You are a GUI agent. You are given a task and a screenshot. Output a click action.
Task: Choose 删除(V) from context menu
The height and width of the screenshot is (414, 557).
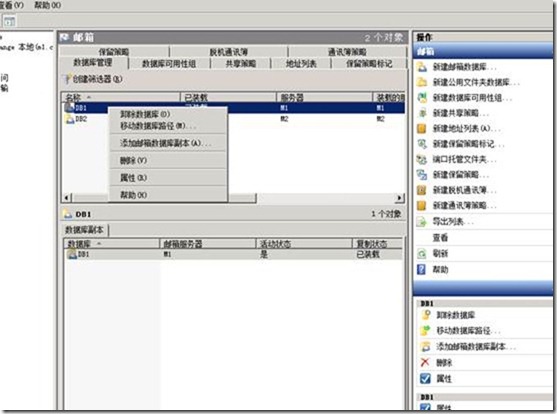[x=168, y=160]
